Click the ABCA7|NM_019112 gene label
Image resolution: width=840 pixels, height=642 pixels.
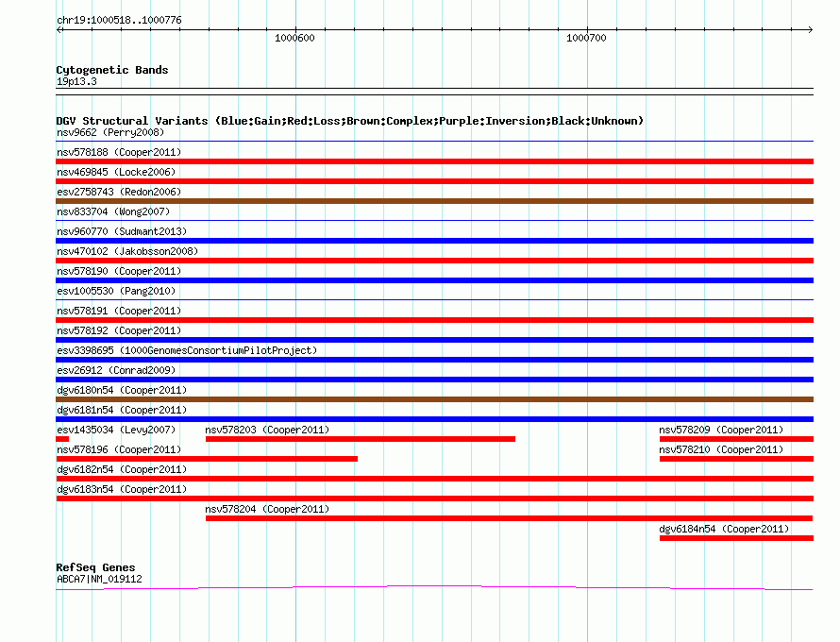click(x=99, y=580)
